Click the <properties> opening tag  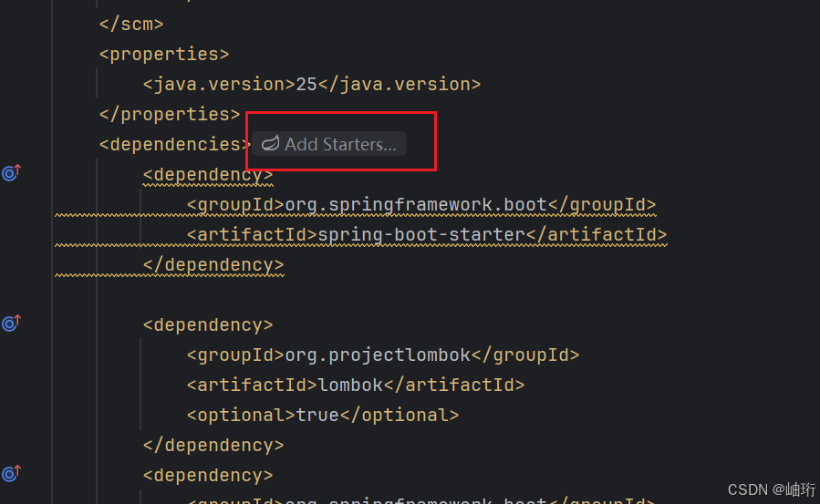(164, 54)
